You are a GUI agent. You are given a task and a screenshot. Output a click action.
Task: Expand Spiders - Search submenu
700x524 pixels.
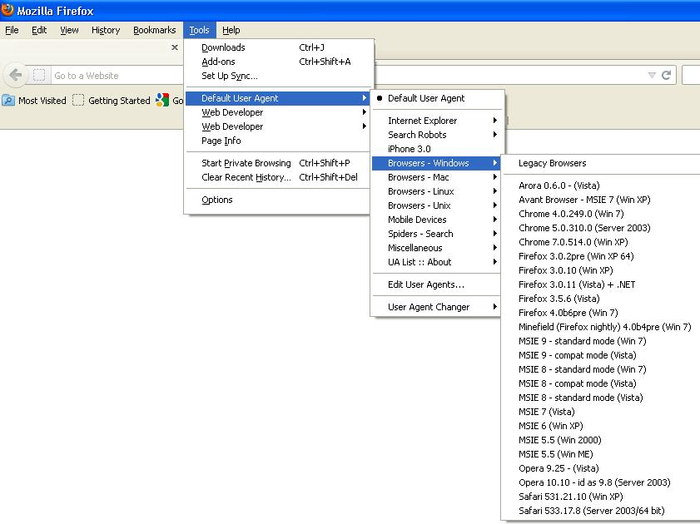[x=438, y=234]
